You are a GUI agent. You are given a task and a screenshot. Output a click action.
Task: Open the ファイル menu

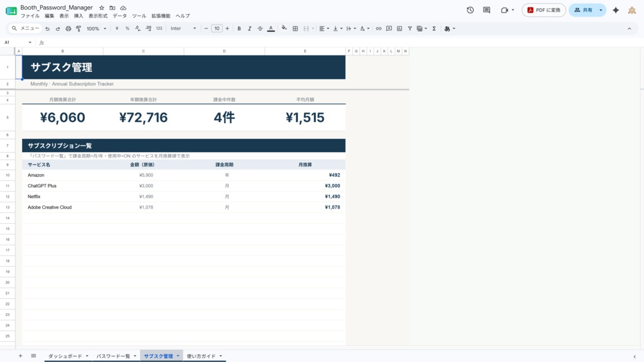click(30, 16)
